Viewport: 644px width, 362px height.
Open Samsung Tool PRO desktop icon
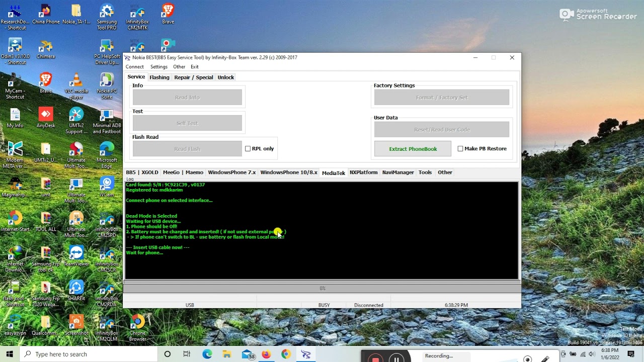tap(107, 17)
